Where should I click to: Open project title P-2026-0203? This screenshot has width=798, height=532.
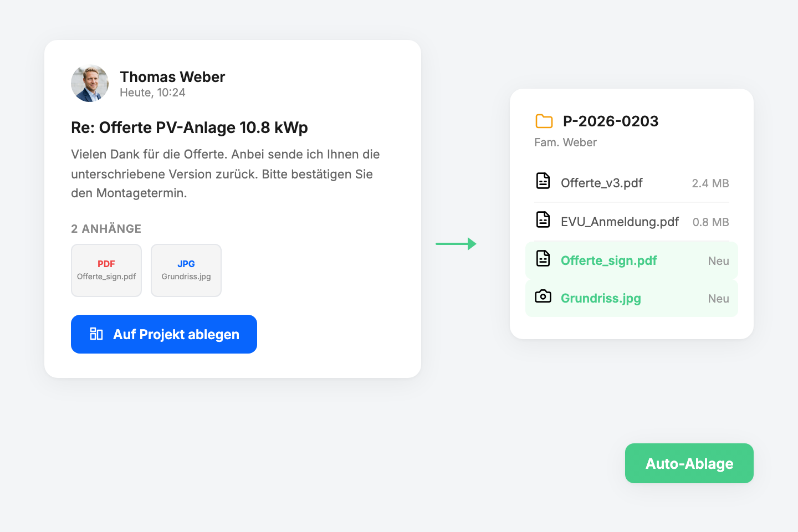pyautogui.click(x=611, y=121)
